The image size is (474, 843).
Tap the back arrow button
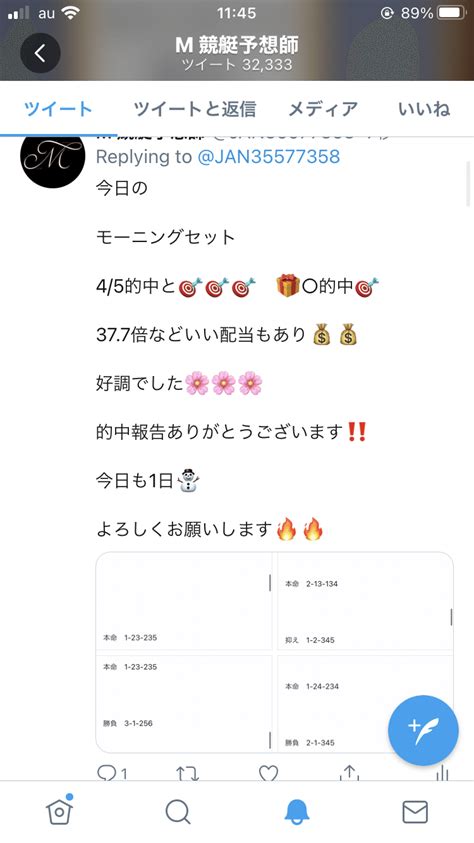(40, 53)
